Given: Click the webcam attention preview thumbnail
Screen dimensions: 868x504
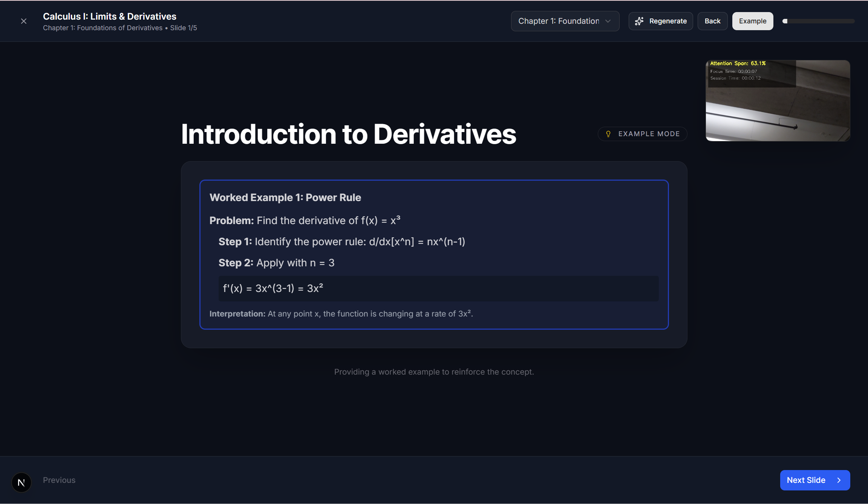Looking at the screenshot, I should [778, 113].
